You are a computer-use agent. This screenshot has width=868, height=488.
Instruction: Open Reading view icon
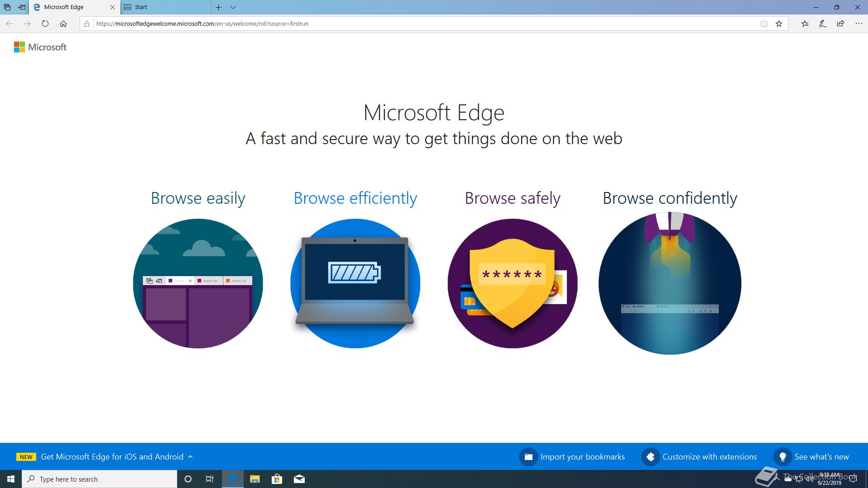[x=764, y=23]
